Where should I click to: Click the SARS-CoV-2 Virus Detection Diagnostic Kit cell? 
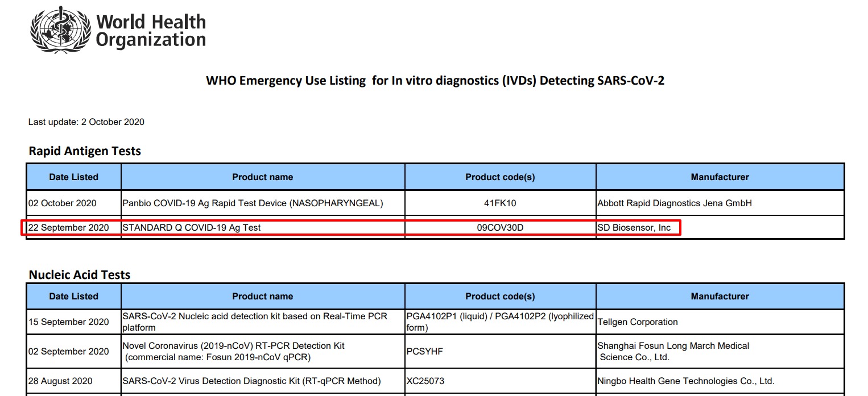tap(263, 381)
